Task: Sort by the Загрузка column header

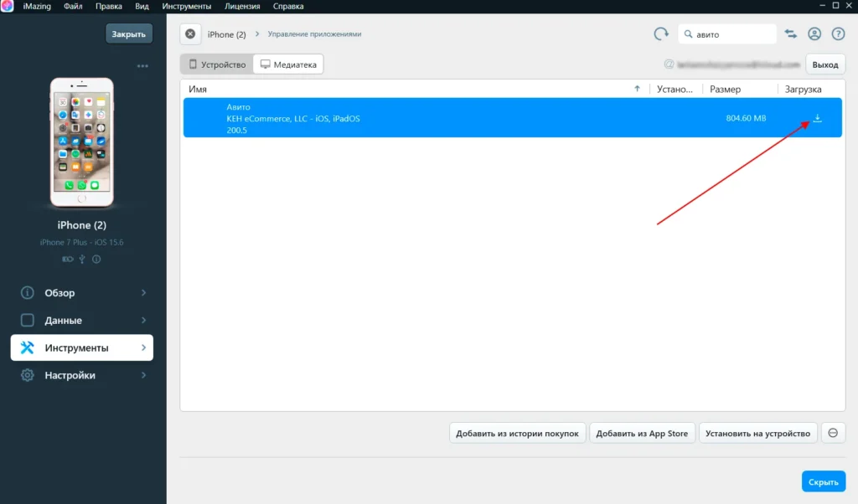Action: click(803, 89)
